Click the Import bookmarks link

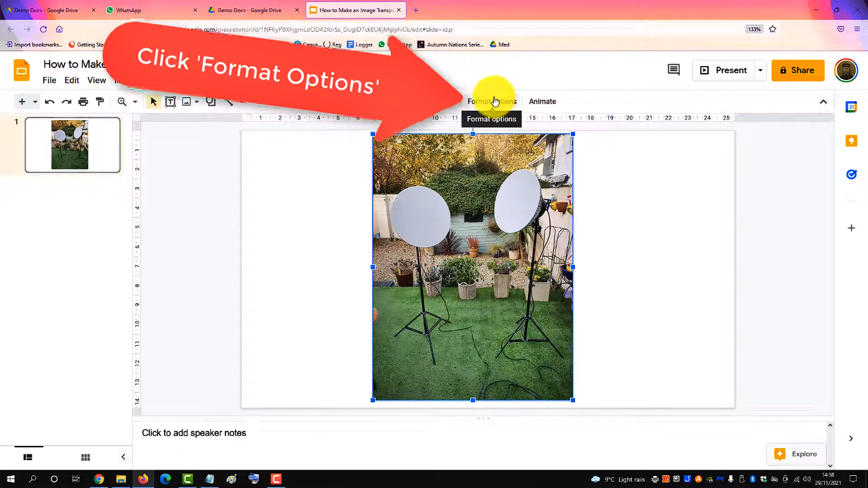pyautogui.click(x=34, y=44)
